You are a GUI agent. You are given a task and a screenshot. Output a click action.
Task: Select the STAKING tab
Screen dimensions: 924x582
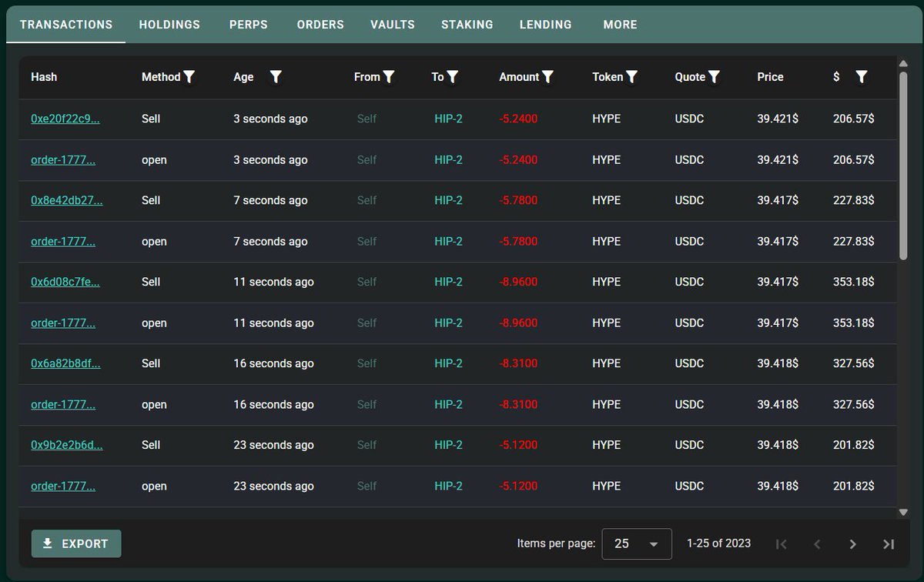tap(467, 25)
